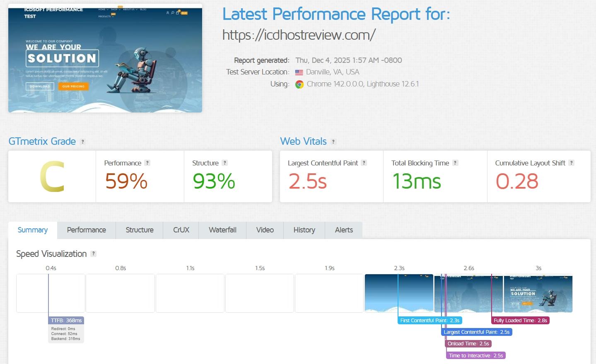Click the C grade letter
Viewport: 596px width, 364px height.
pos(52,177)
